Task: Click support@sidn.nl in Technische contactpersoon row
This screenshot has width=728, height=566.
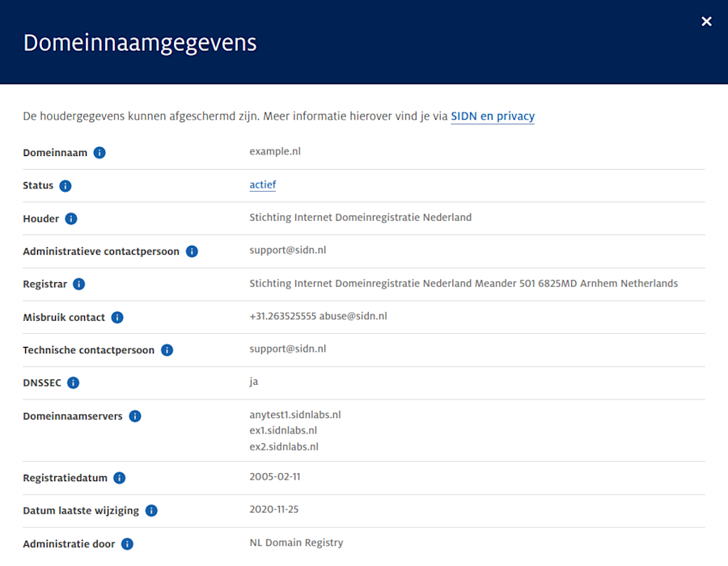Action: (288, 348)
